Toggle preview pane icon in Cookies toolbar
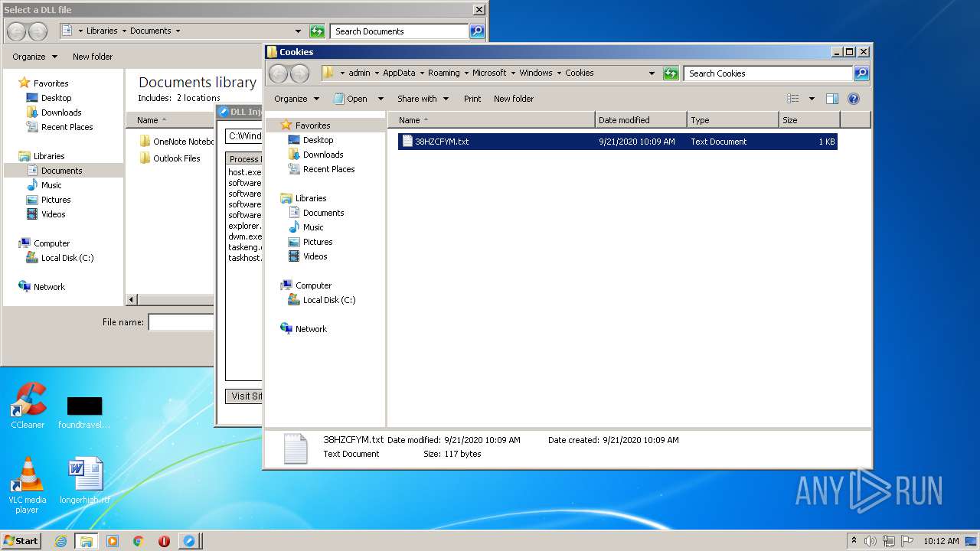This screenshot has width=980, height=551. coord(832,99)
